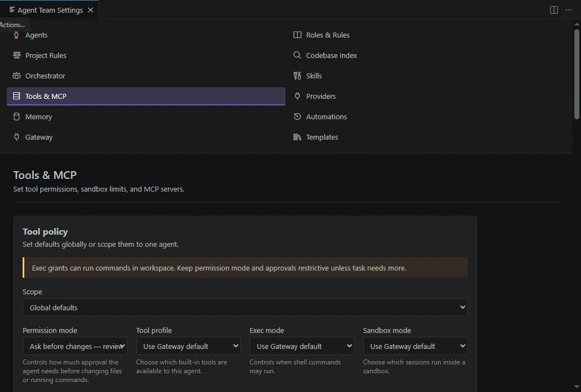
Task: Click 'Controls when shell commands may run' text
Action: pyautogui.click(x=295, y=367)
